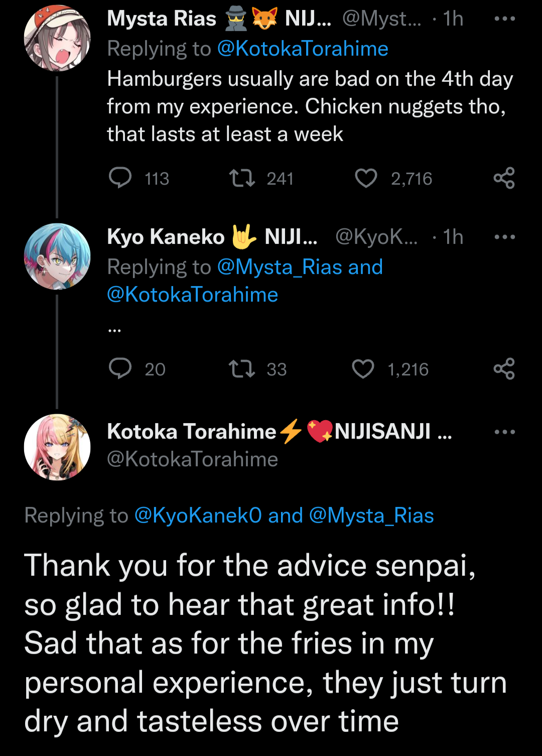Viewport: 542px width, 756px height.
Task: Open more options on Mysta Rias's tweet
Action: [504, 19]
